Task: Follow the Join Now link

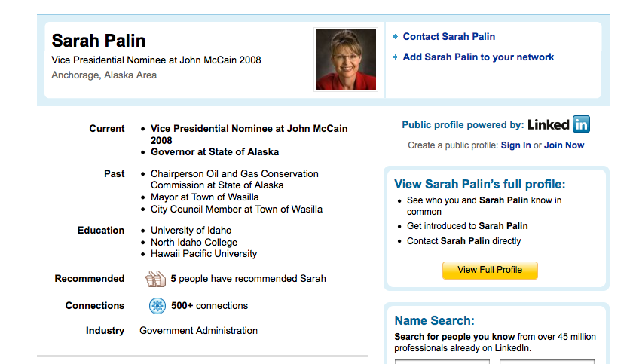Action: [564, 145]
